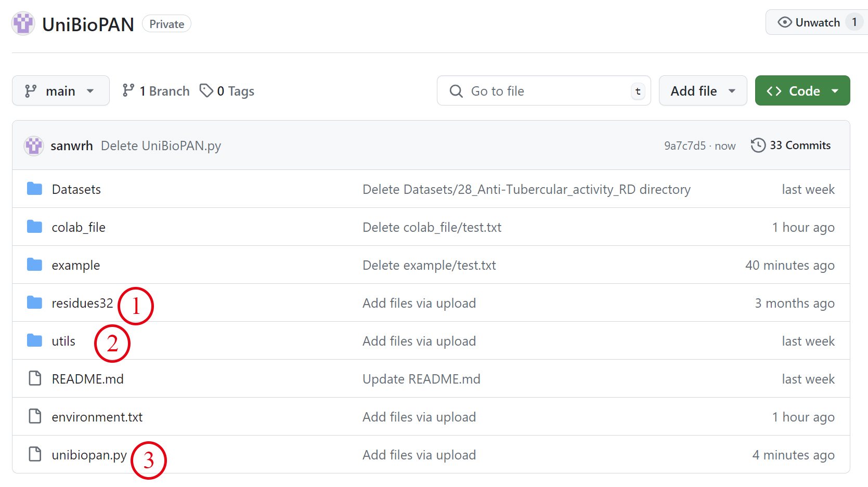Viewport: 868px width, 487px height.
Task: Open the 33 Commits history
Action: pos(799,146)
